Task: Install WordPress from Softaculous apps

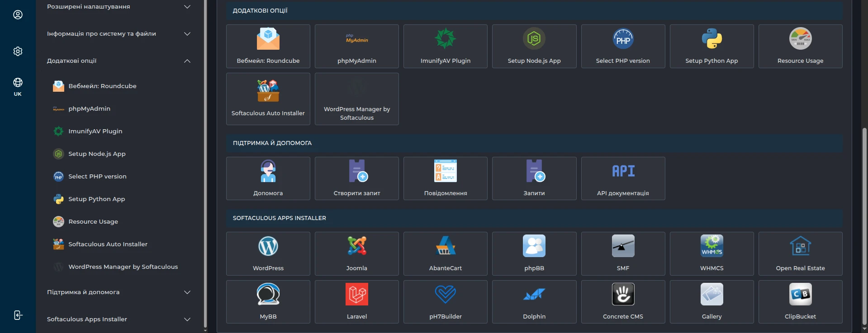Action: pos(268,253)
